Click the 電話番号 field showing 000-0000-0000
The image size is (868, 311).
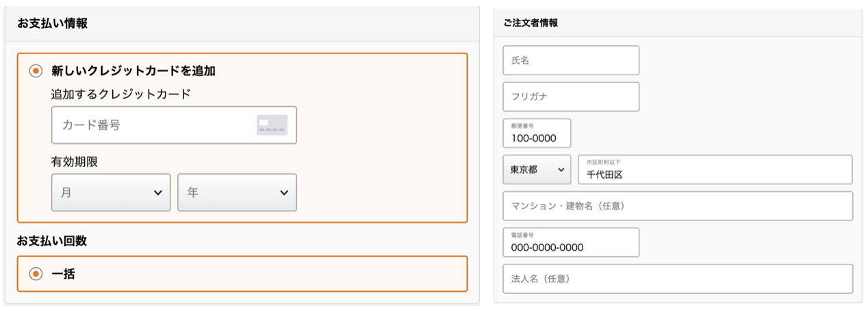571,242
